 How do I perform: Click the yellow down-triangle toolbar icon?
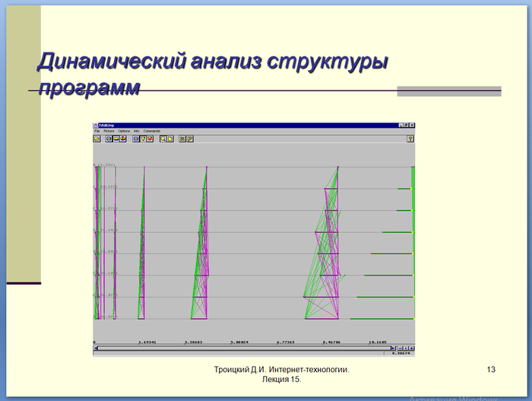tap(143, 138)
